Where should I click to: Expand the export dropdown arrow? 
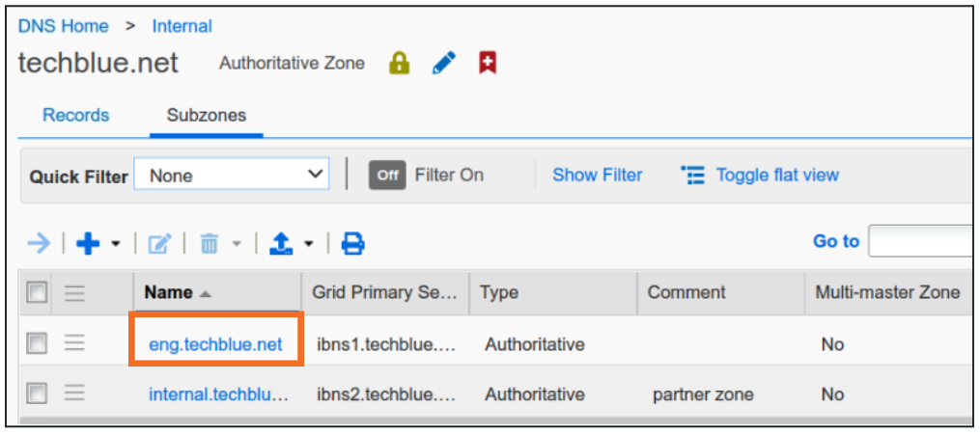click(x=309, y=245)
